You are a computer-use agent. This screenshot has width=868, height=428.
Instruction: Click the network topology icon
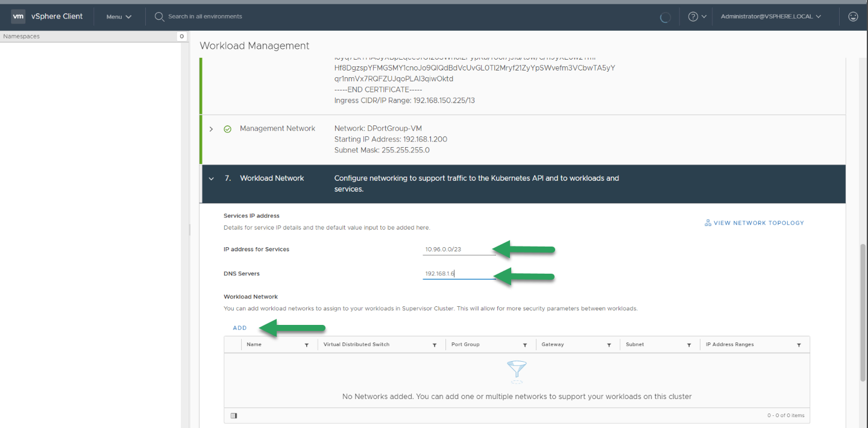[708, 223]
